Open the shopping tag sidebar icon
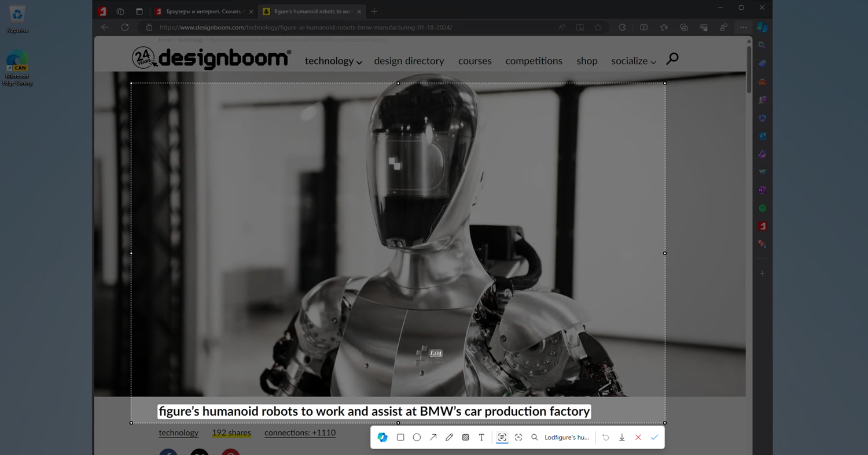868x455 pixels. tap(762, 64)
